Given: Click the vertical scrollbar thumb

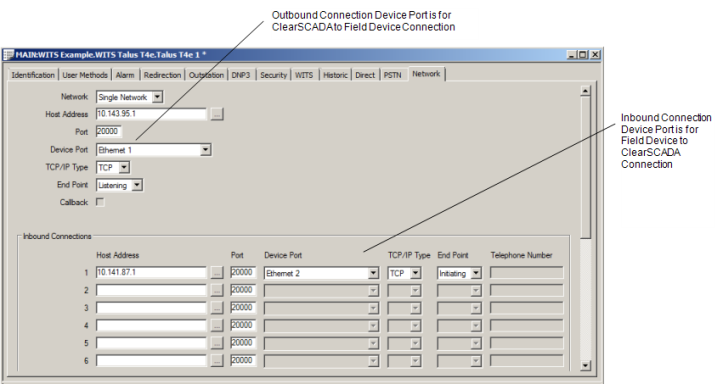Looking at the screenshot, I should coord(585,167).
